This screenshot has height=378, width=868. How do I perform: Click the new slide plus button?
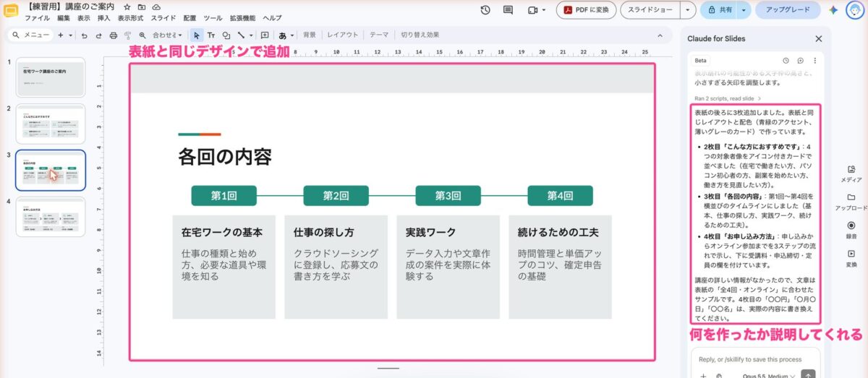click(61, 35)
